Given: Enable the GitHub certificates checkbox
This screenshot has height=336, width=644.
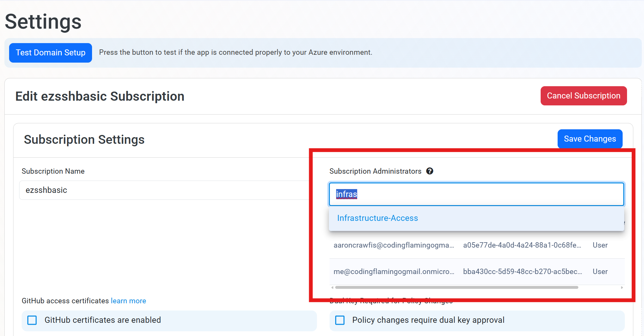Looking at the screenshot, I should click(x=32, y=320).
